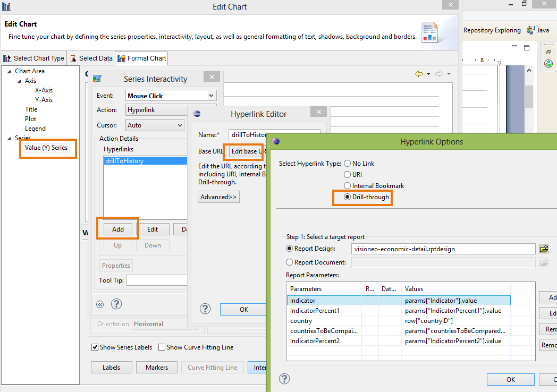
Task: Select the Indicator parameter row
Action: pos(398,301)
